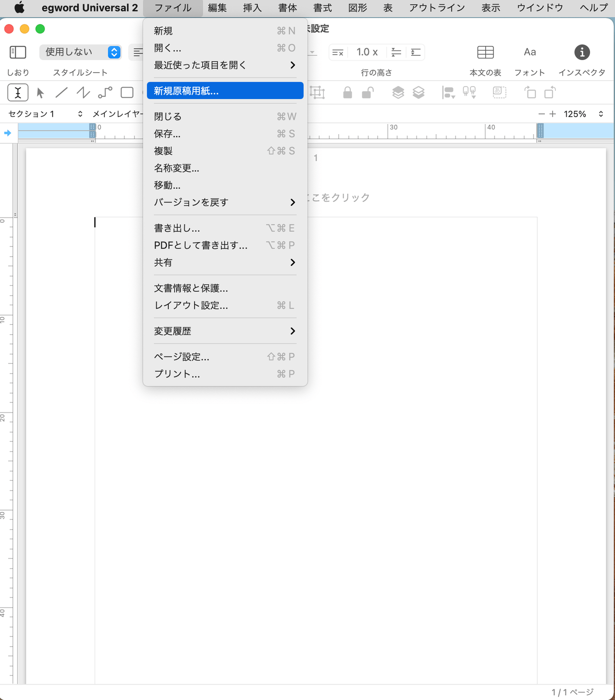The width and height of the screenshot is (615, 700).
Task: Click the しおり bookmark icon
Action: tap(18, 52)
